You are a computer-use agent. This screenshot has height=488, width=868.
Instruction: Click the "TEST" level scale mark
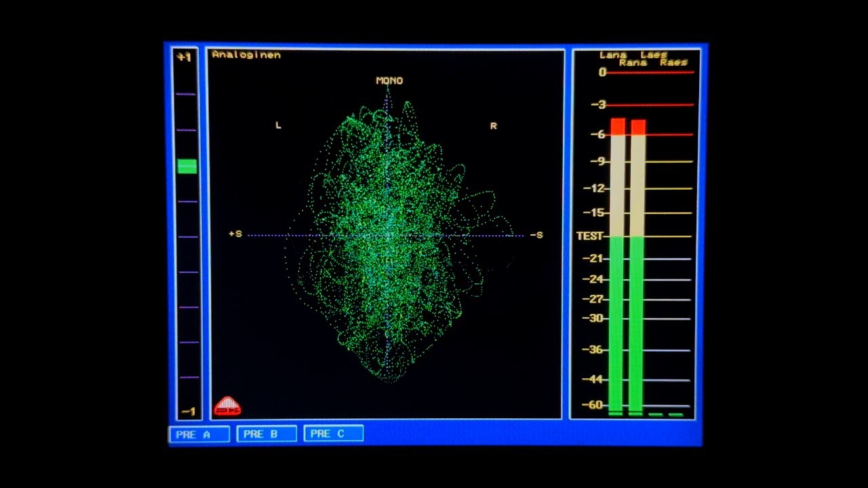590,236
